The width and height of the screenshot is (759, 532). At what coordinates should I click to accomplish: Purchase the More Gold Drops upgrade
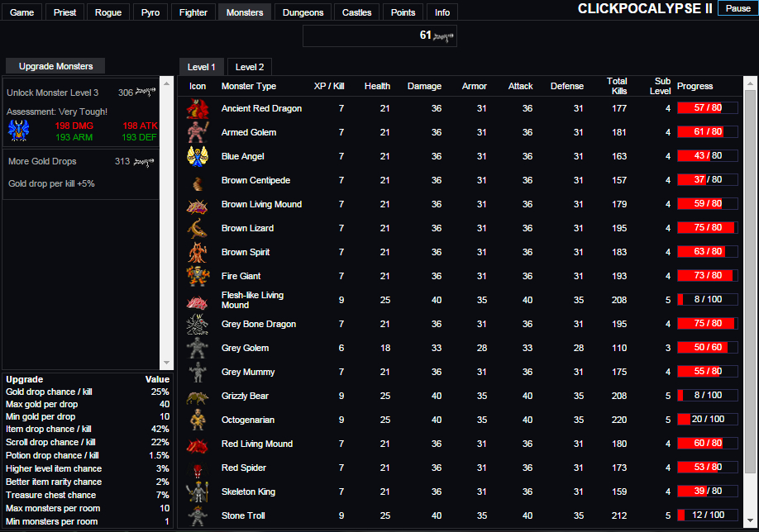(x=81, y=162)
